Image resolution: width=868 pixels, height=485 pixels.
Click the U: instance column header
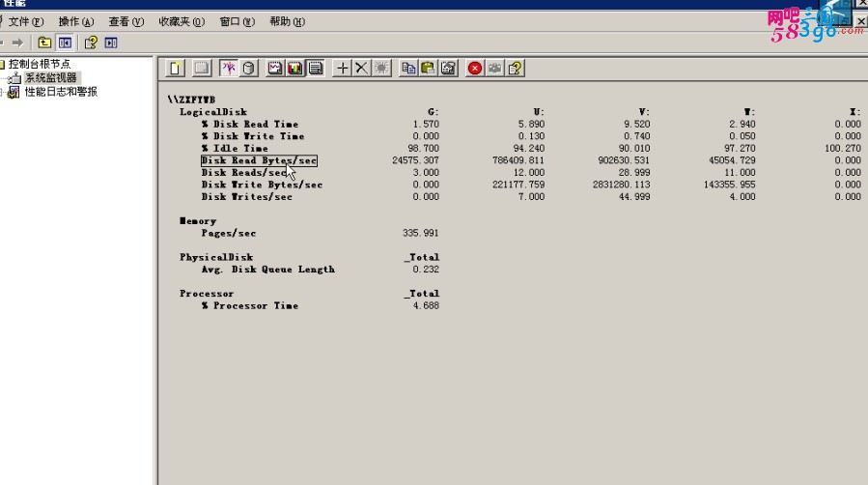[x=539, y=112]
